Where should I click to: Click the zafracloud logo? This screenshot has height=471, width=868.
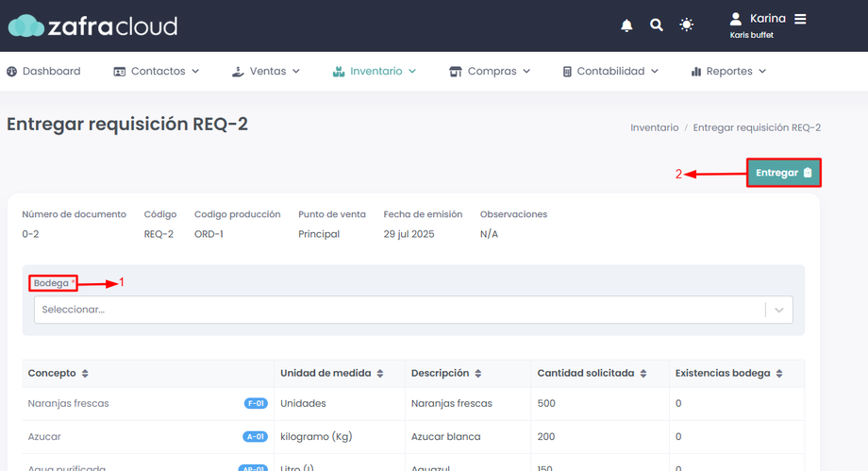tap(92, 25)
